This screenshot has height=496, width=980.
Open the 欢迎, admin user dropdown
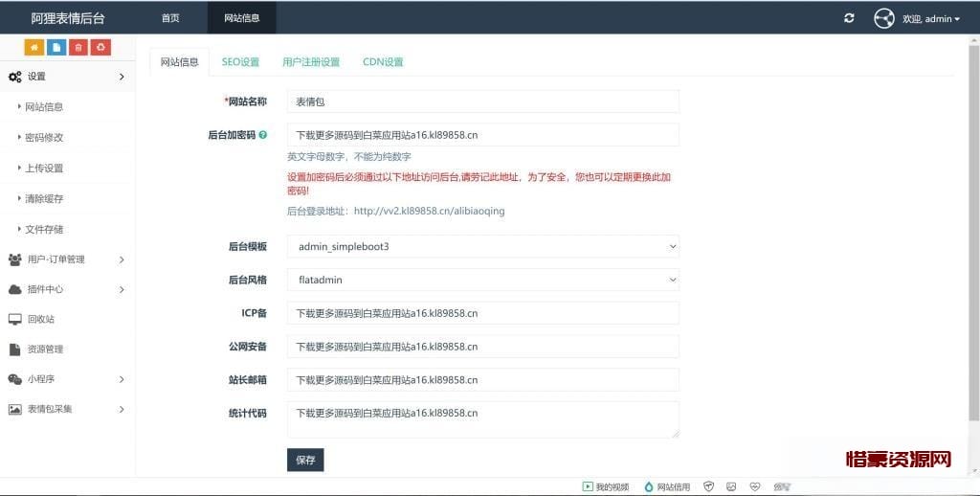pos(930,19)
